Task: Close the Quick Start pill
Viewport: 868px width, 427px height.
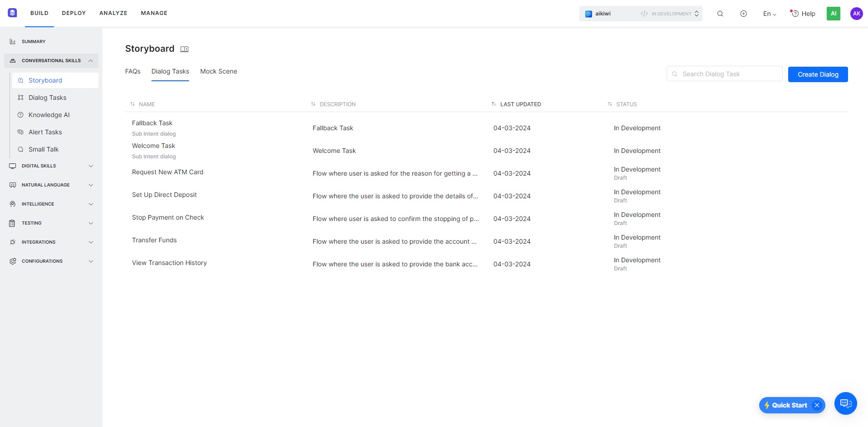Action: click(x=817, y=405)
